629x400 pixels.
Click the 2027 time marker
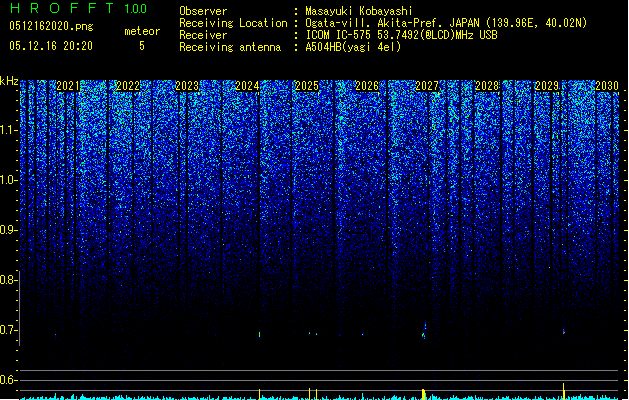tap(427, 86)
